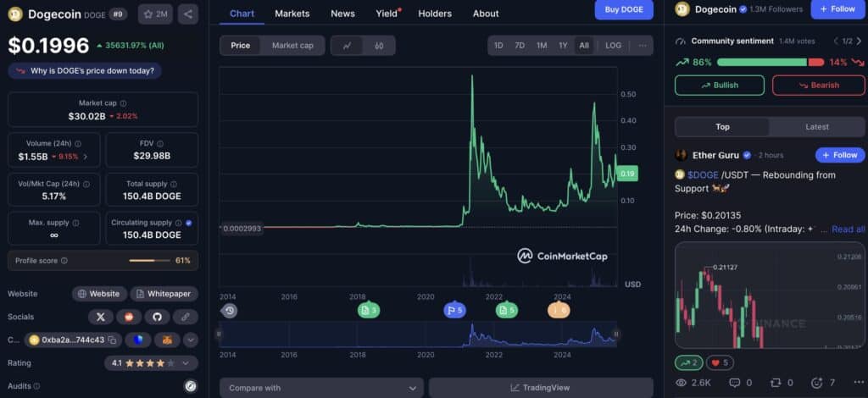Screen dimensions: 868x398
Task: Open the three-dot chart options menu
Action: [x=643, y=46]
